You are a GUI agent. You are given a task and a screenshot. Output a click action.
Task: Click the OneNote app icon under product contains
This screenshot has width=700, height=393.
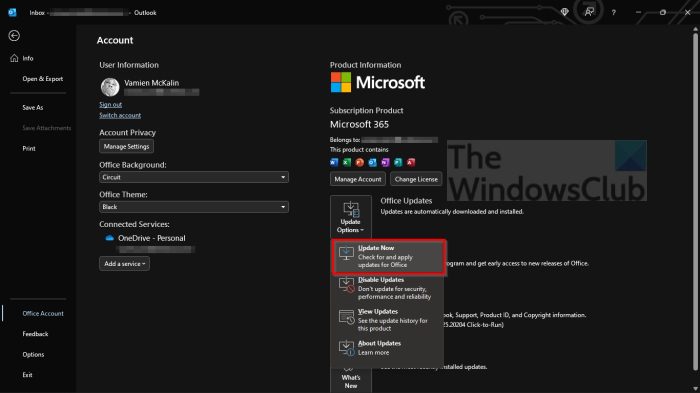[x=385, y=162]
